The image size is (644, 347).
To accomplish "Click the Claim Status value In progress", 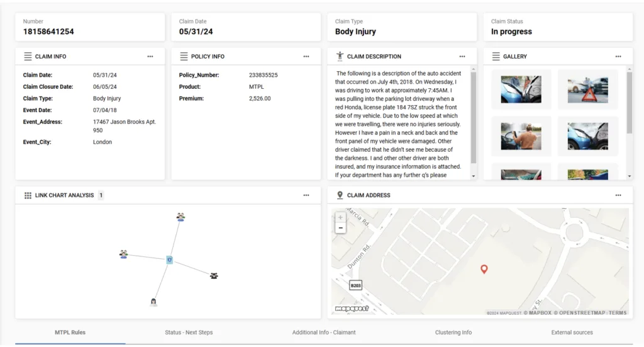I will [511, 31].
